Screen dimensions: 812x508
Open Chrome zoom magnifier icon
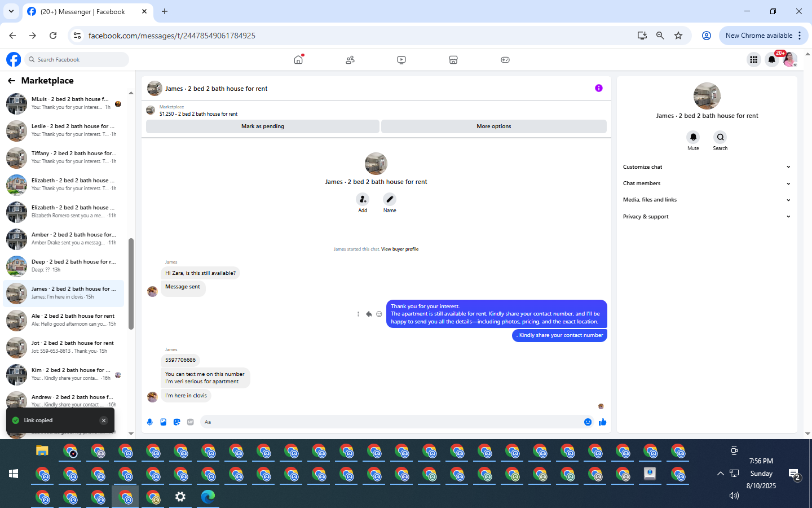(x=660, y=36)
